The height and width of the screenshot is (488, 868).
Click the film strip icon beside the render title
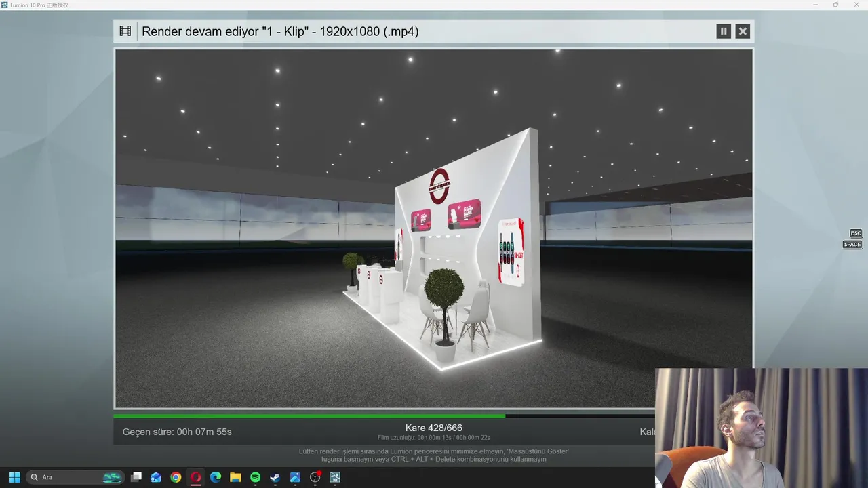(x=125, y=31)
